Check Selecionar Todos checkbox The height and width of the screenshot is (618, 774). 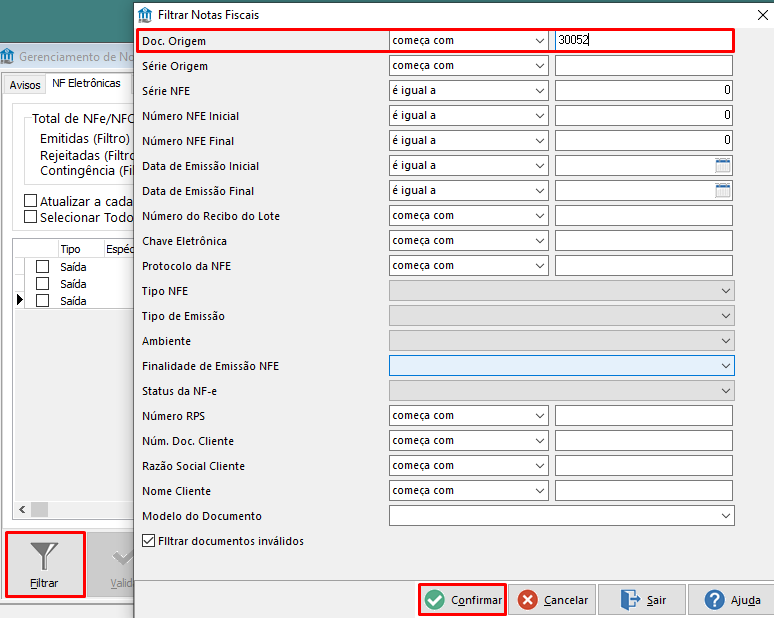click(x=31, y=217)
